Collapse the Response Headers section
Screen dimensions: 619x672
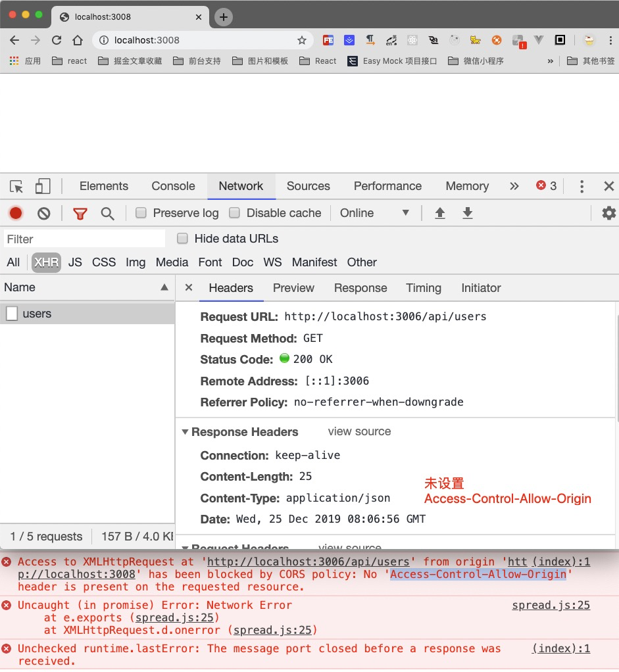[186, 432]
